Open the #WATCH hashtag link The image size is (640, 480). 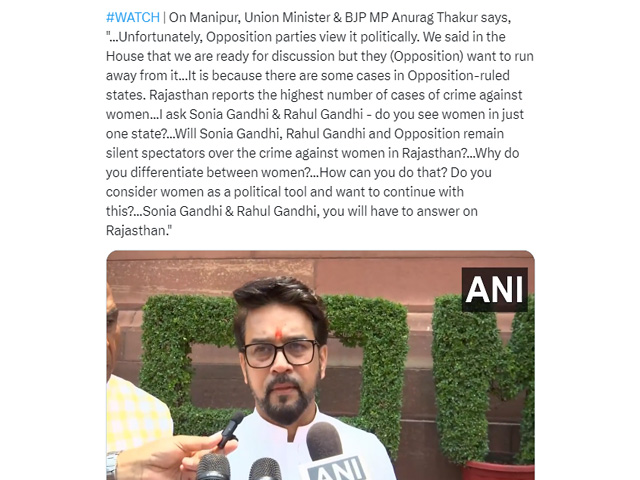133,18
